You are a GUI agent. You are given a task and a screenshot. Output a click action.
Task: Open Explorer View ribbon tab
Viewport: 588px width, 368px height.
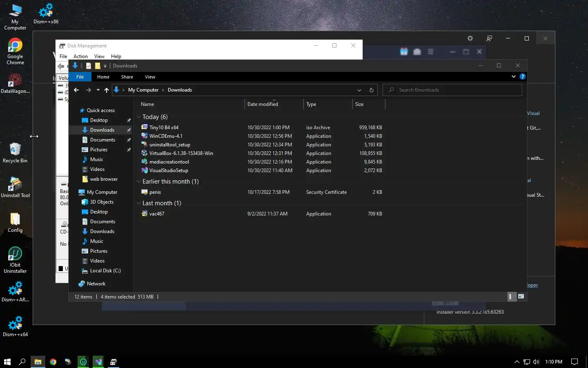[150, 77]
